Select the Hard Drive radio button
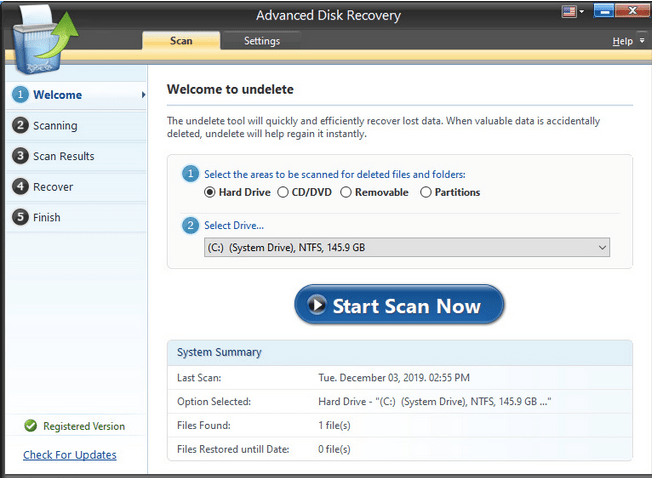 pos(210,192)
